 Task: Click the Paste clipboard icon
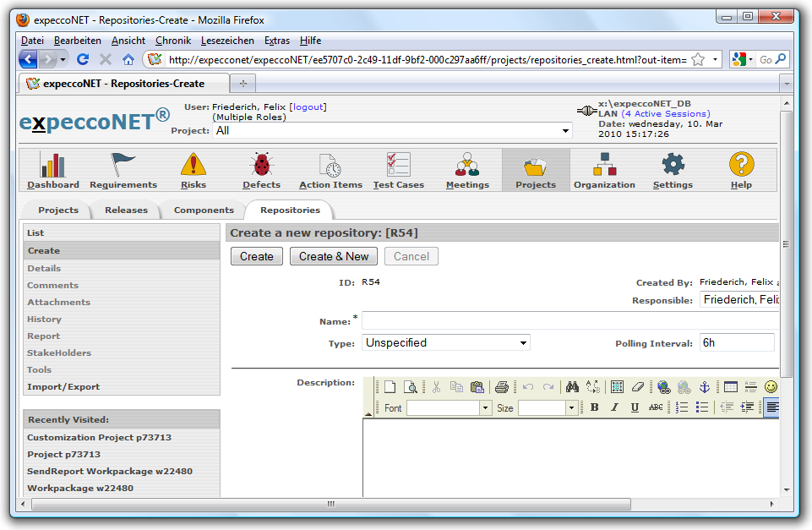477,387
